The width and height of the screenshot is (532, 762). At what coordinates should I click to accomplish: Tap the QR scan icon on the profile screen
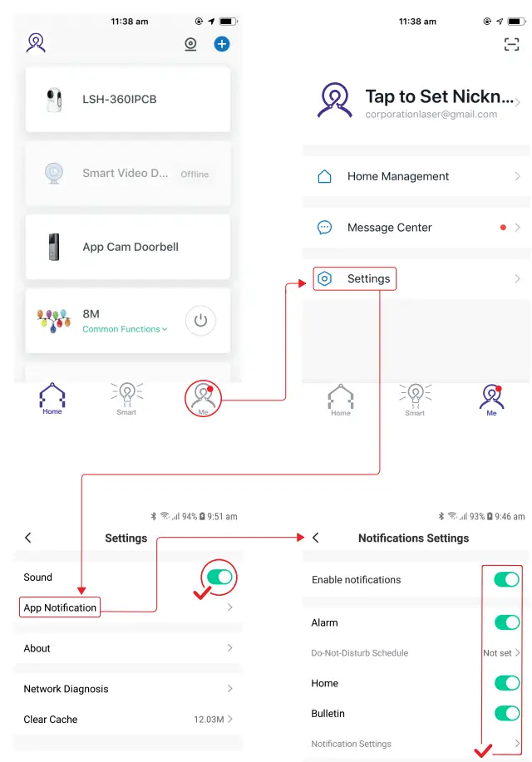click(x=511, y=44)
